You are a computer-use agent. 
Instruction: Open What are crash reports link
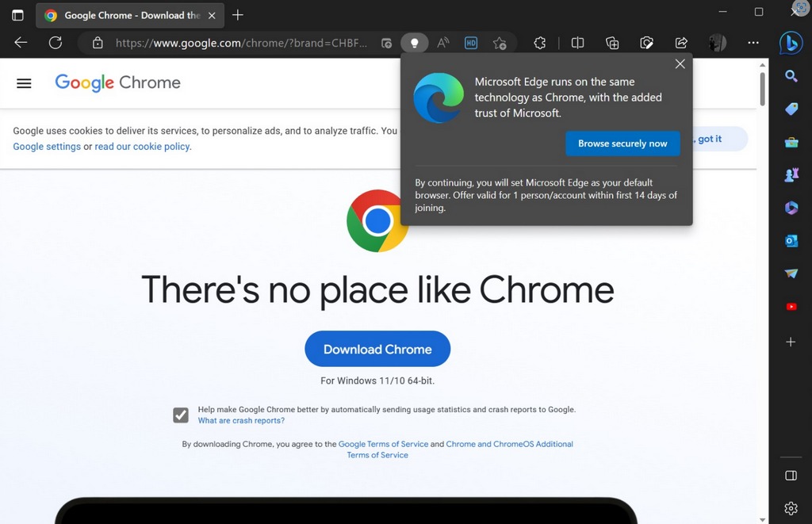tap(241, 420)
